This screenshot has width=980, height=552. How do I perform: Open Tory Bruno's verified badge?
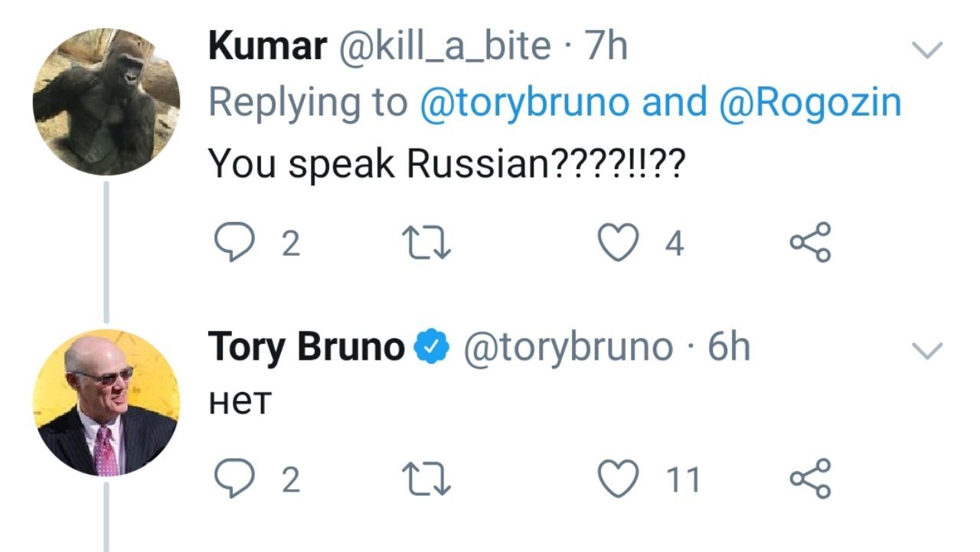click(432, 349)
